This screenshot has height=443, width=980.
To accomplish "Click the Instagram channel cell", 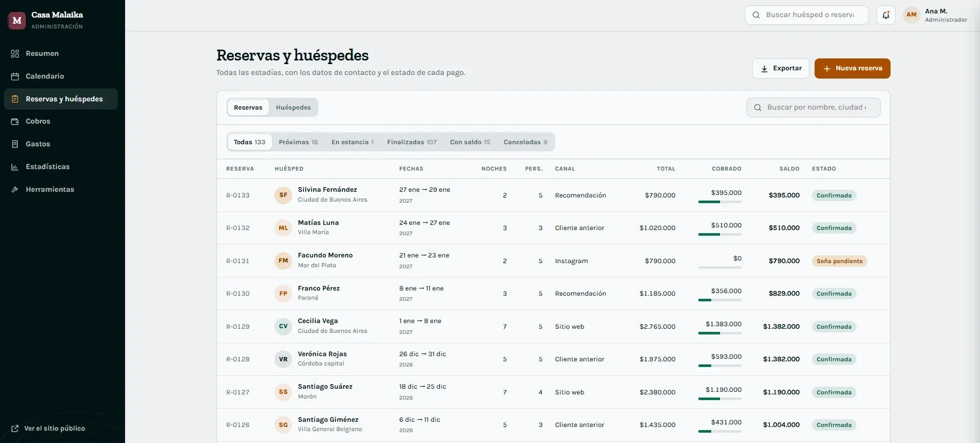I will click(571, 261).
